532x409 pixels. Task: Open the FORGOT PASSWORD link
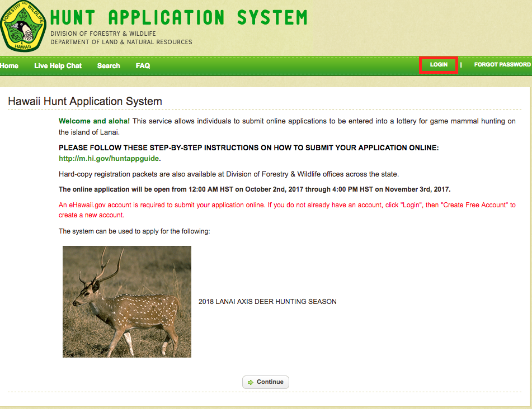[x=502, y=65]
